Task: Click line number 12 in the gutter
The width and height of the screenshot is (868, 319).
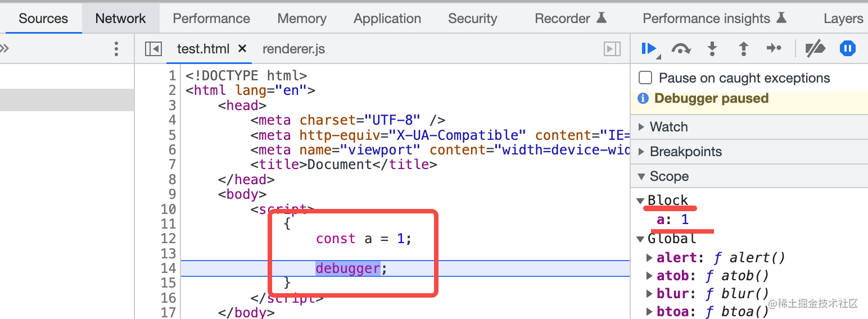Action: (x=169, y=239)
